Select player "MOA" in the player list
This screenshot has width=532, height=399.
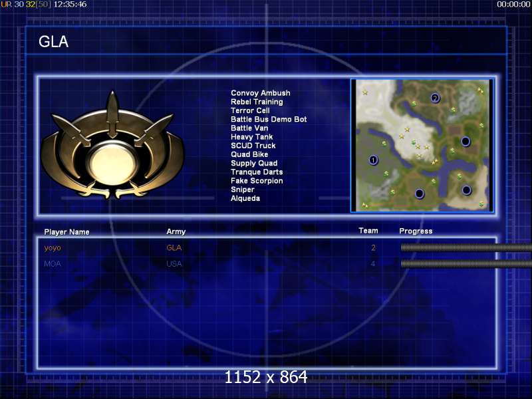click(53, 263)
